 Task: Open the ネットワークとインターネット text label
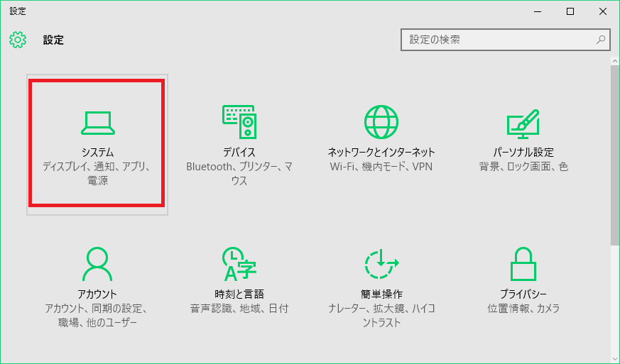(381, 153)
